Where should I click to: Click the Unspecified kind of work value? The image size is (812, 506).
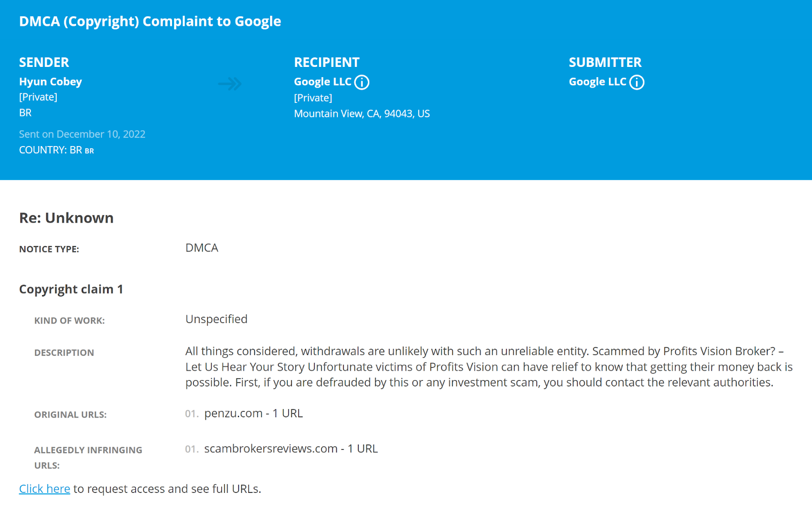(217, 319)
